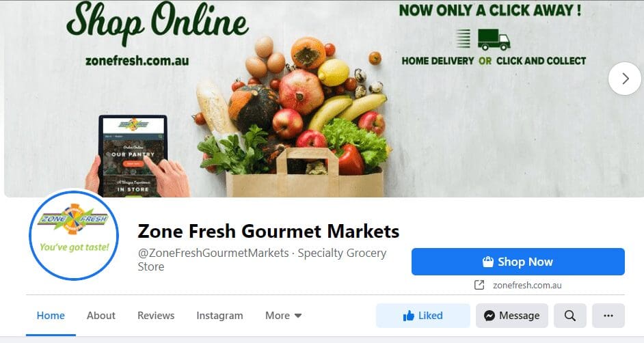Click the search magnifier icon
Screen dimensions: 644x343
pyautogui.click(x=569, y=316)
